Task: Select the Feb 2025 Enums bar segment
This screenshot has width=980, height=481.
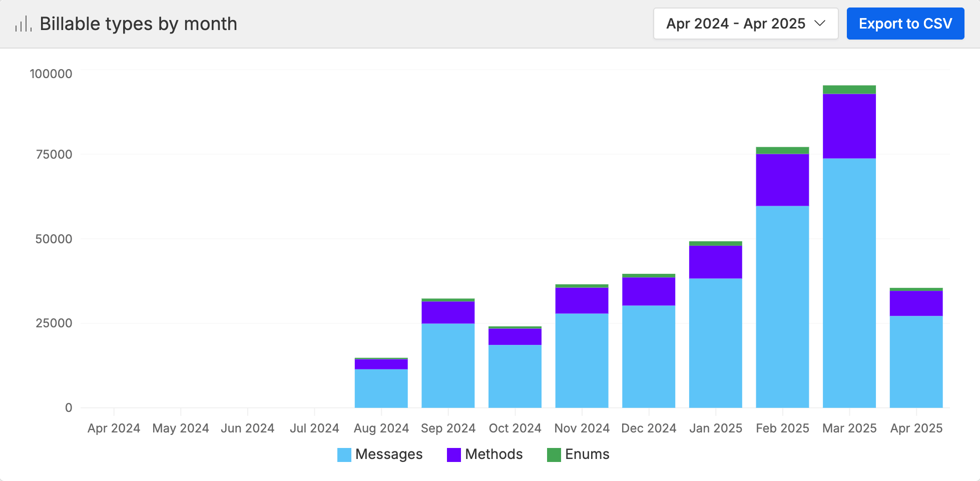Action: click(782, 151)
